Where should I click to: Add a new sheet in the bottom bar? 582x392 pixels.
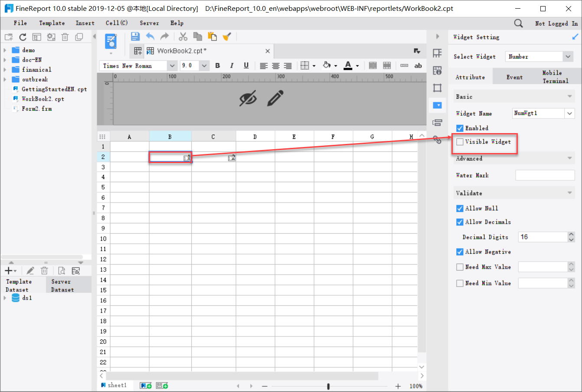[145, 385]
